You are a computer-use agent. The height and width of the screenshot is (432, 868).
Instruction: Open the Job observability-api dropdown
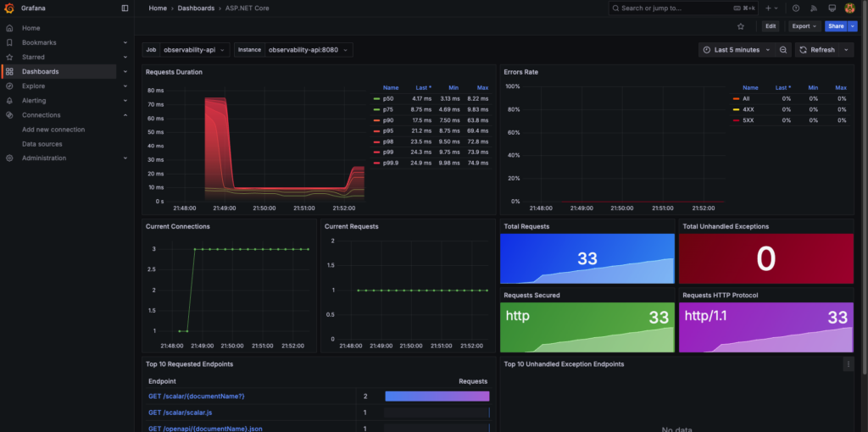coord(195,50)
